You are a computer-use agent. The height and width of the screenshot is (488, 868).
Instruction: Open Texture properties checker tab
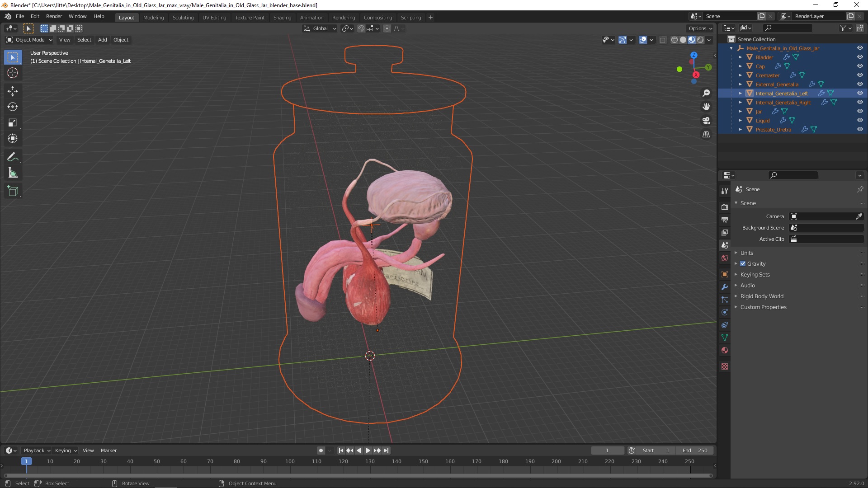pyautogui.click(x=725, y=366)
